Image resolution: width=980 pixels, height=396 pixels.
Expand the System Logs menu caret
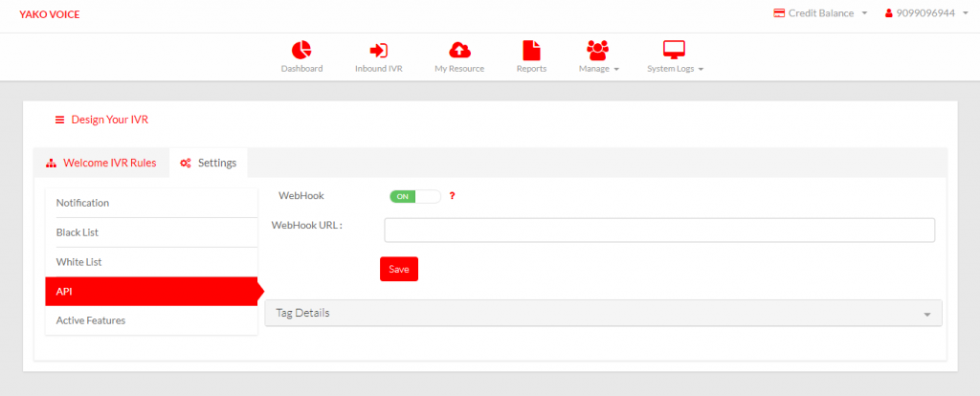click(701, 69)
